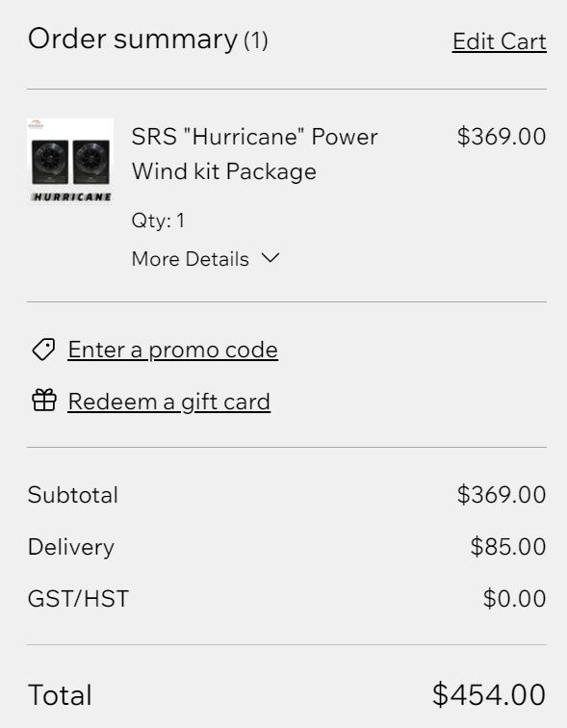The height and width of the screenshot is (728, 567).
Task: Open the Enter a promo code link
Action: [x=172, y=350]
